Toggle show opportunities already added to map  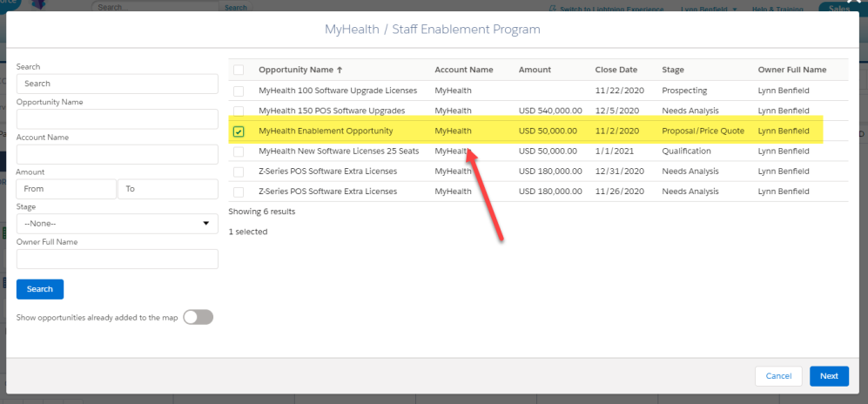tap(198, 317)
